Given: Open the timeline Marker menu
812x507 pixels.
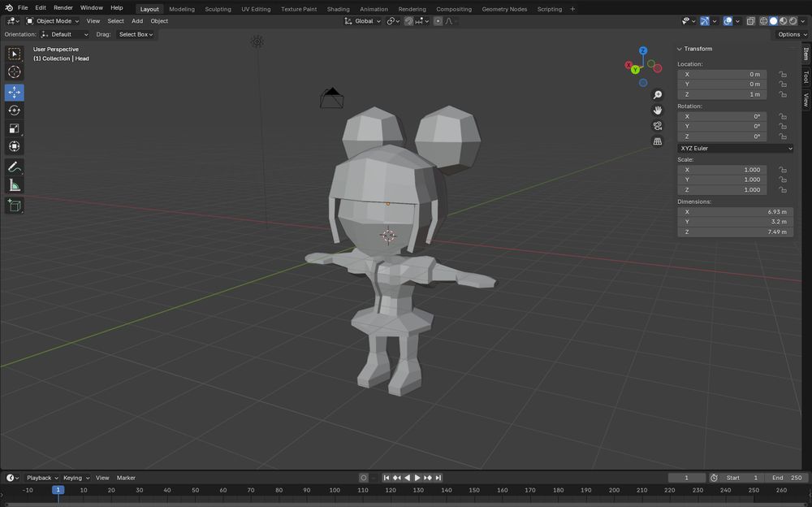Looking at the screenshot, I should [126, 478].
